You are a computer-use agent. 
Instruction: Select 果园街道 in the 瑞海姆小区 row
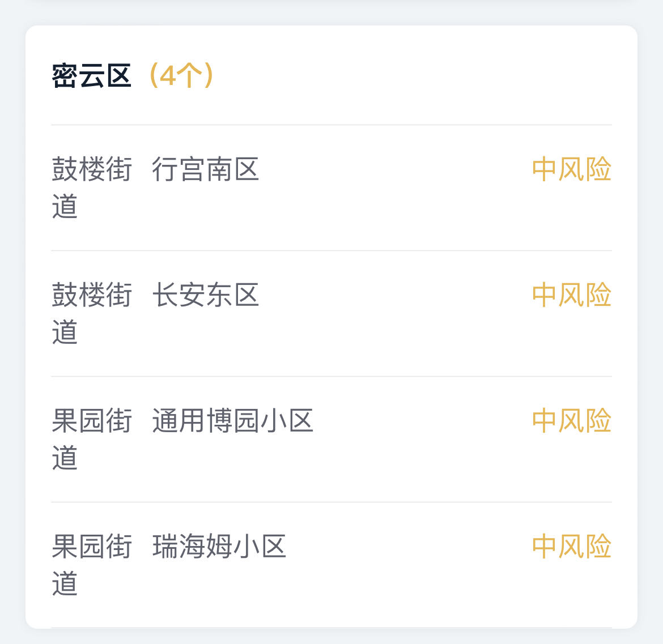click(92, 565)
